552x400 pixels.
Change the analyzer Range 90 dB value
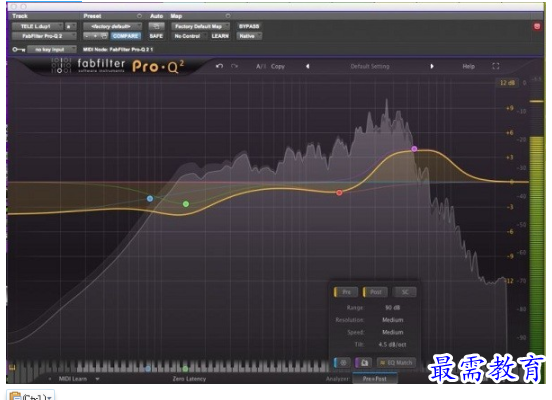tap(393, 308)
